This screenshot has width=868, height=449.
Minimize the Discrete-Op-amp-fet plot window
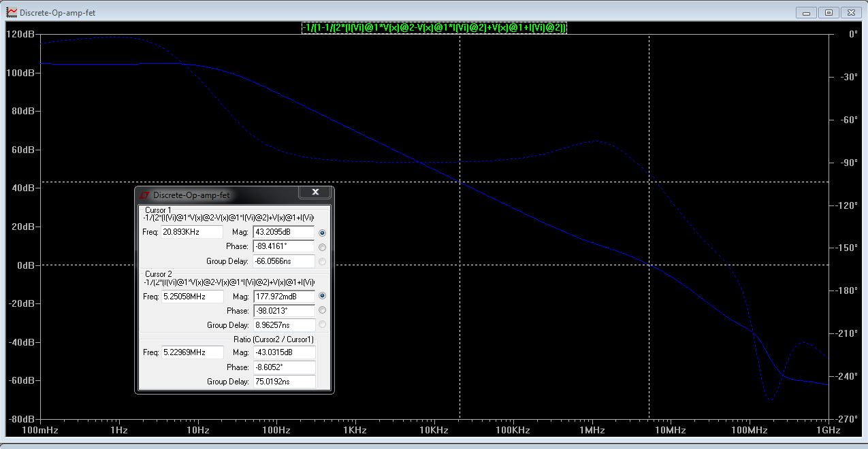[806, 12]
